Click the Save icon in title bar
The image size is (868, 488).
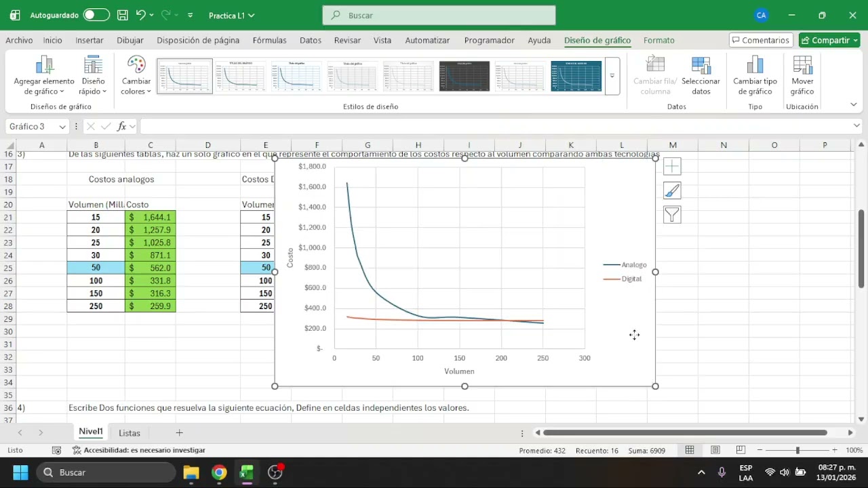123,15
